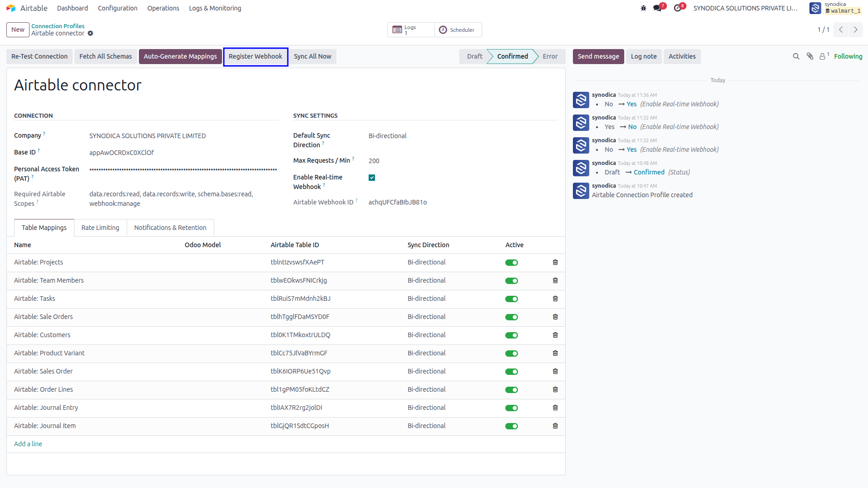This screenshot has width=868, height=488.
Task: Toggle Active switch for Airtable: Team Members
Action: (512, 281)
